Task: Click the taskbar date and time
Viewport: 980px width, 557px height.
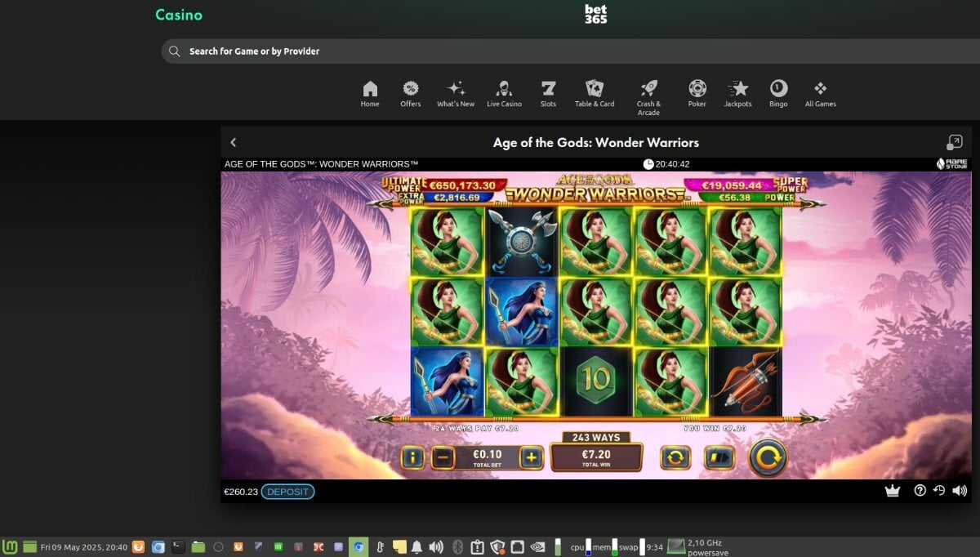Action: click(84, 547)
